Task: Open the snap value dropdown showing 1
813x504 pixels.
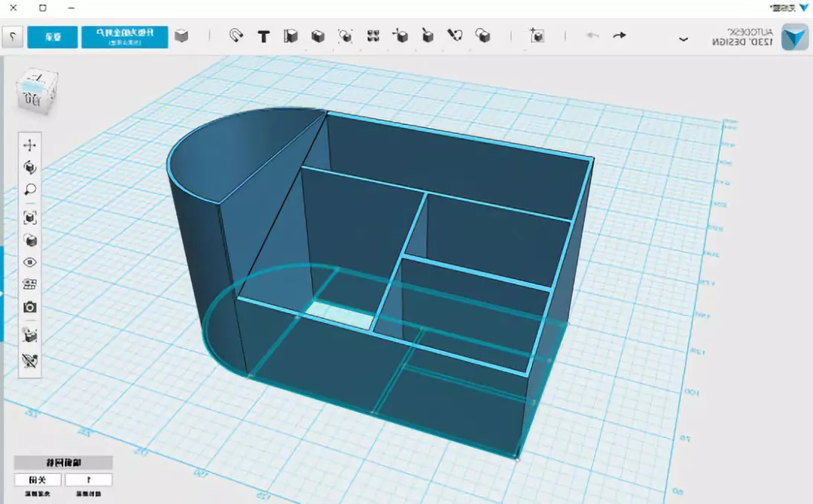Action: tap(88, 480)
